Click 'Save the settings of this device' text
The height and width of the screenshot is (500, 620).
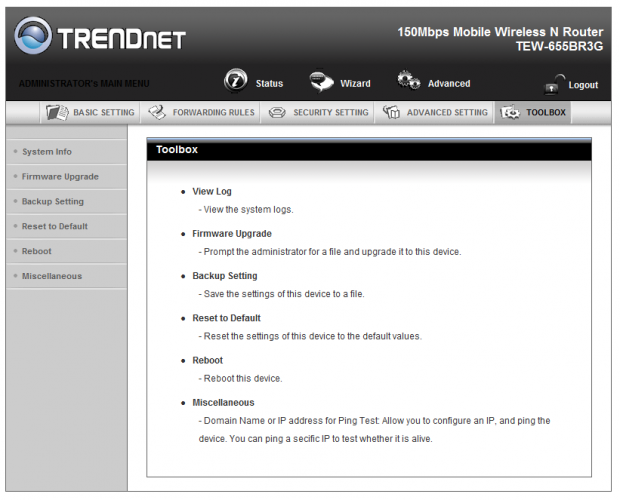click(x=282, y=294)
